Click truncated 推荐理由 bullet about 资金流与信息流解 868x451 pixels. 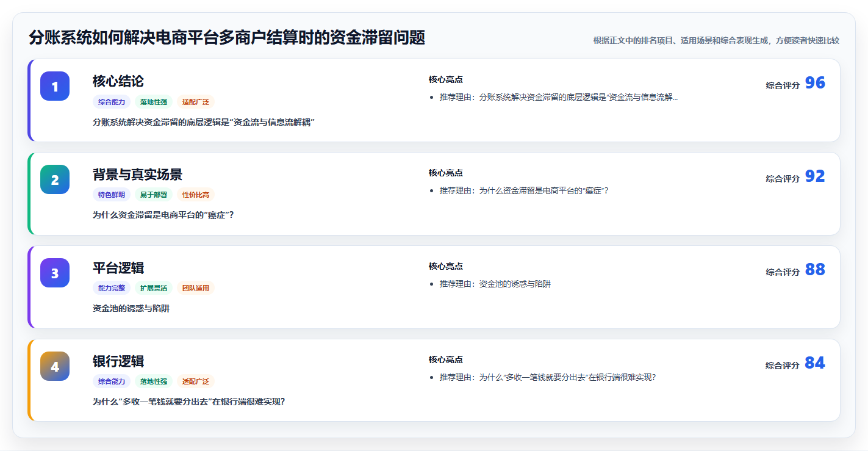559,98
